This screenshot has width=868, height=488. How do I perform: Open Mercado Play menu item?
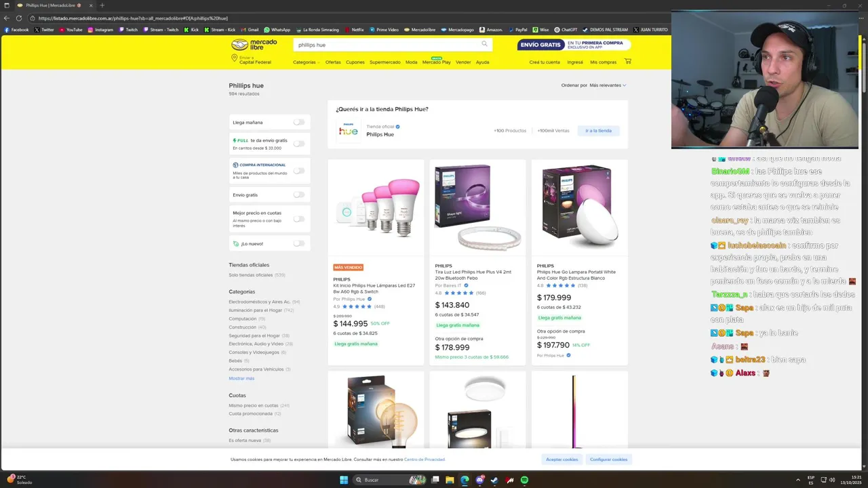[437, 62]
